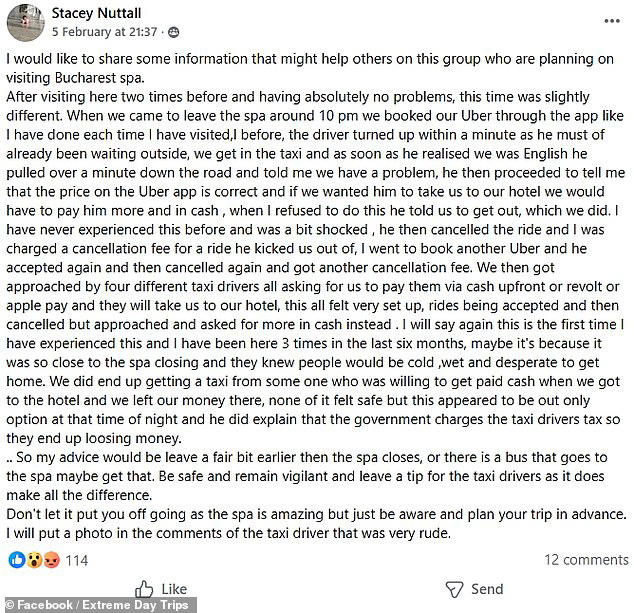Click the line about photo in the comments
The image size is (634, 613).
pyautogui.click(x=228, y=533)
